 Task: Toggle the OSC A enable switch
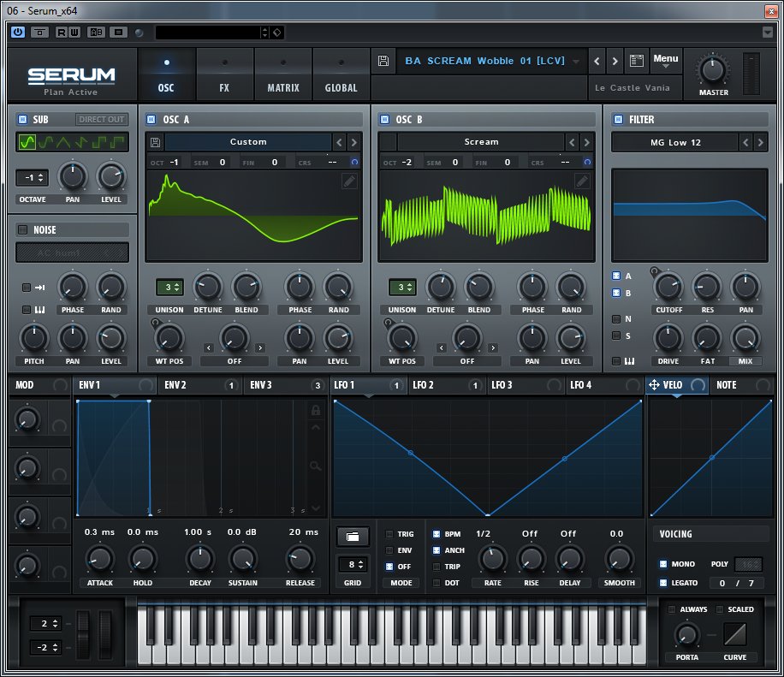coord(151,120)
